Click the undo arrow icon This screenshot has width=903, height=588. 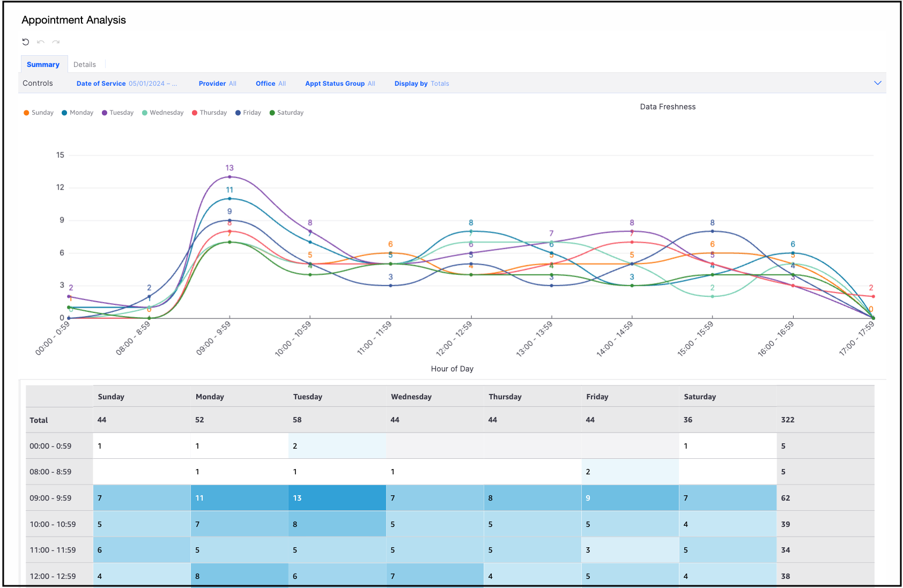[x=41, y=42]
